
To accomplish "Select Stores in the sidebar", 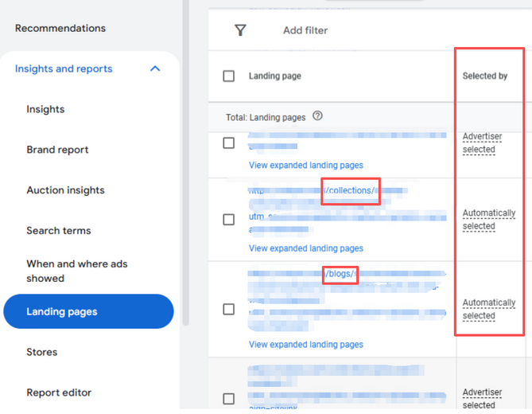I will [x=42, y=352].
